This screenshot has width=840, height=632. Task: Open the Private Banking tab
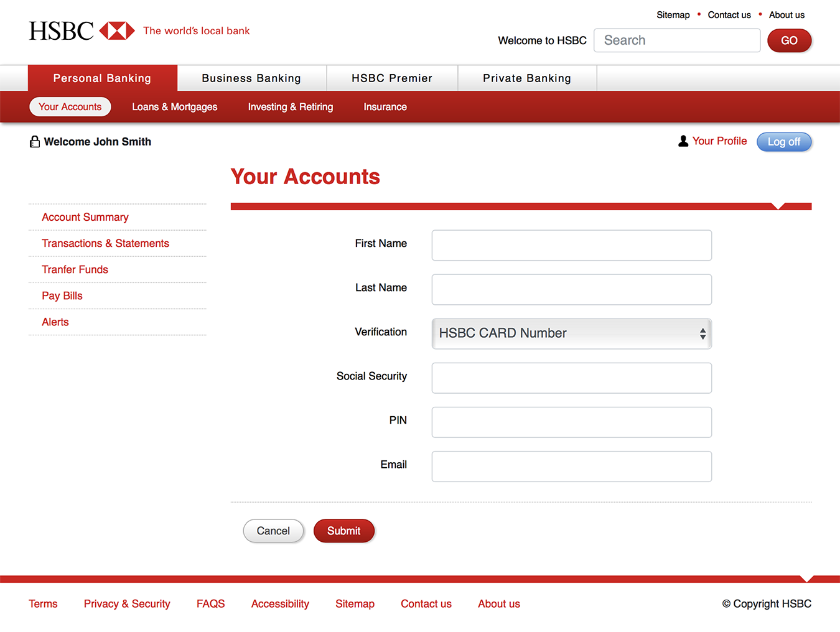(x=527, y=78)
